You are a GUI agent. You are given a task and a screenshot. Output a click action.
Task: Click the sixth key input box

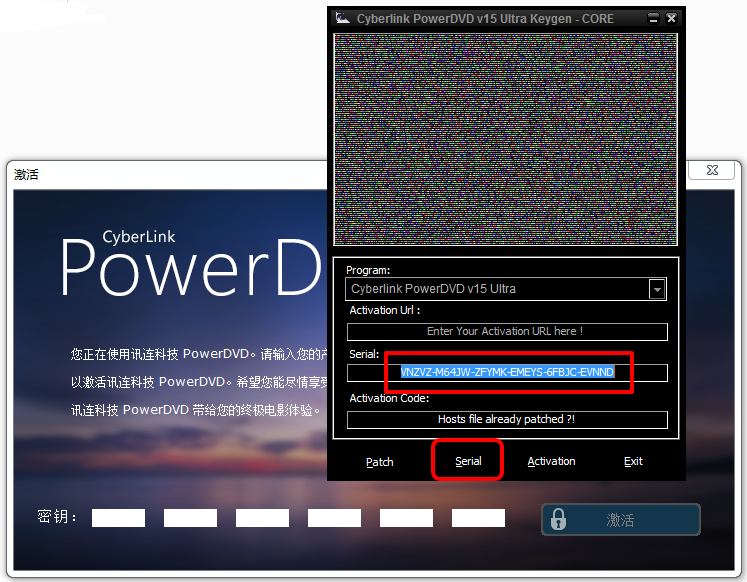(478, 518)
